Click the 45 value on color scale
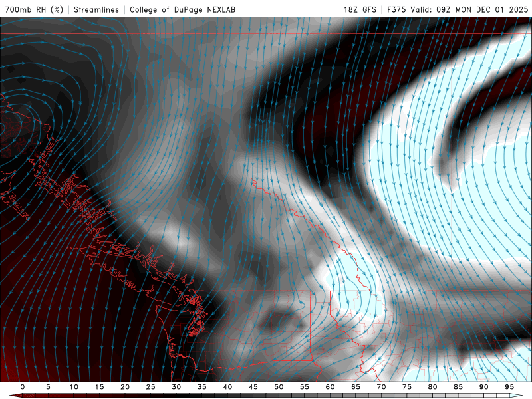This screenshot has height=399, width=532. 253,387
